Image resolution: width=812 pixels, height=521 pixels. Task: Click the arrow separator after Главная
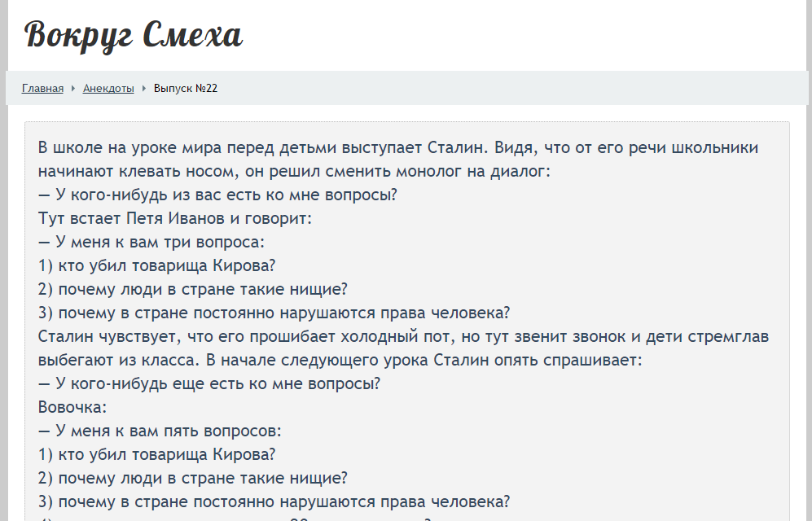[73, 89]
